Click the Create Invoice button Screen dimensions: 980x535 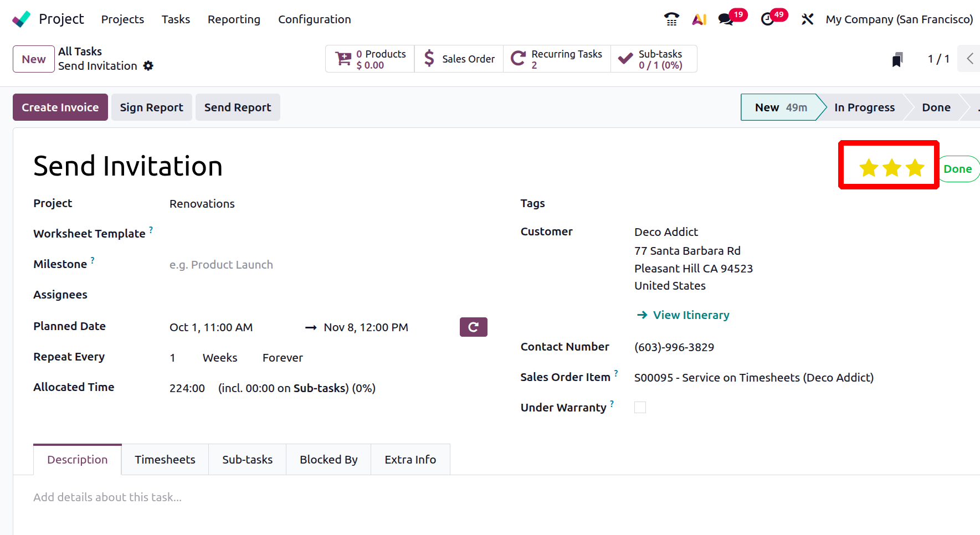click(60, 107)
